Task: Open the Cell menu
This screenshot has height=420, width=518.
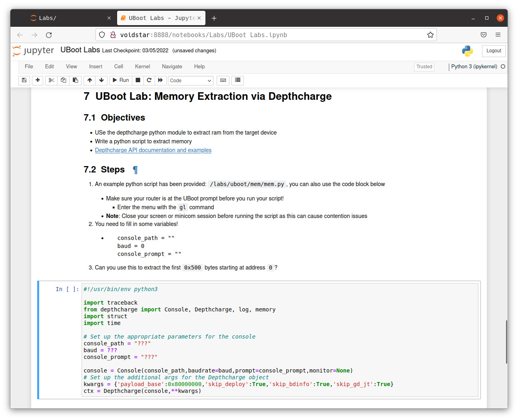Action: pos(119,67)
